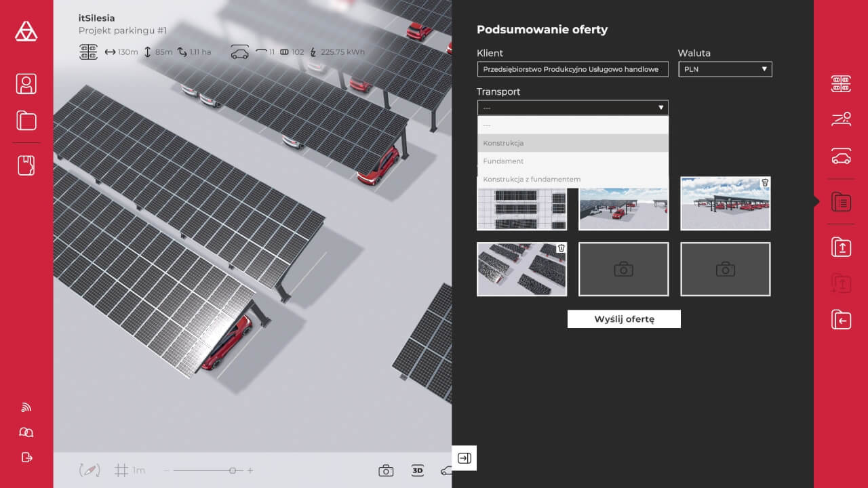Click the Wyślij ofertę button
This screenshot has height=488, width=868.
624,319
